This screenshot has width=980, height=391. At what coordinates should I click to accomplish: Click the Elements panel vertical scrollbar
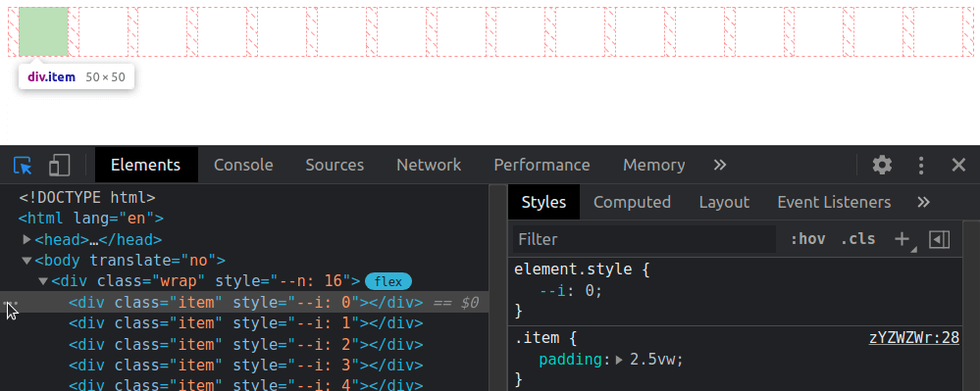(x=497, y=287)
